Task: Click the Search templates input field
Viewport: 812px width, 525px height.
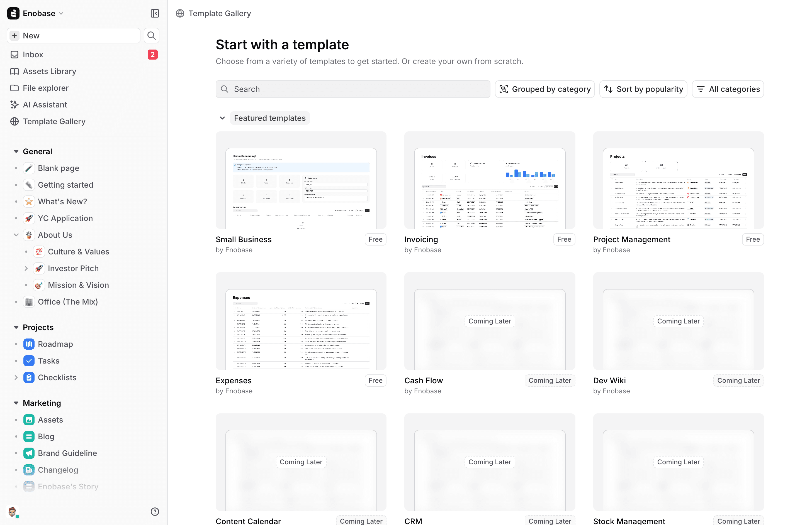Action: coord(353,89)
